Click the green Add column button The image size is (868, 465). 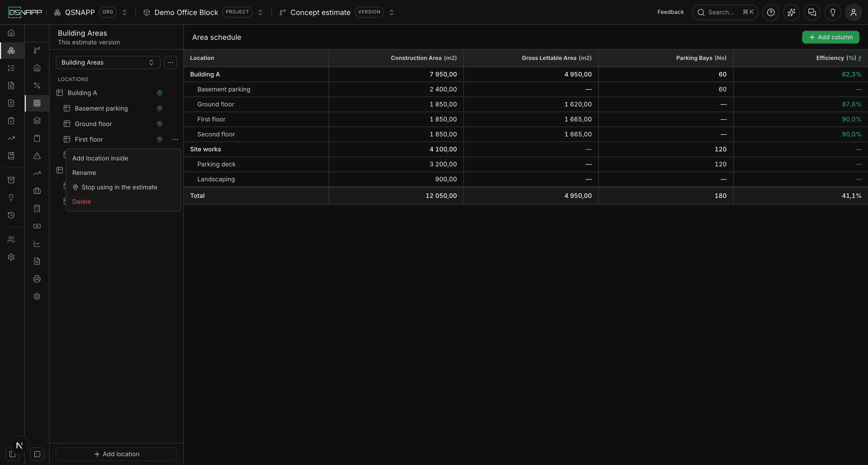(831, 37)
